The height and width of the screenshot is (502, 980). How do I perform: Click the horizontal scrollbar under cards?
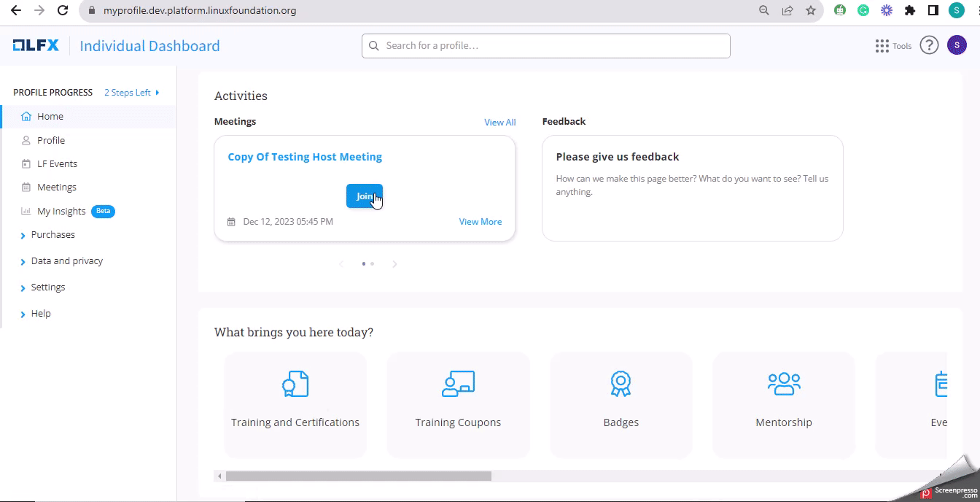click(358, 476)
